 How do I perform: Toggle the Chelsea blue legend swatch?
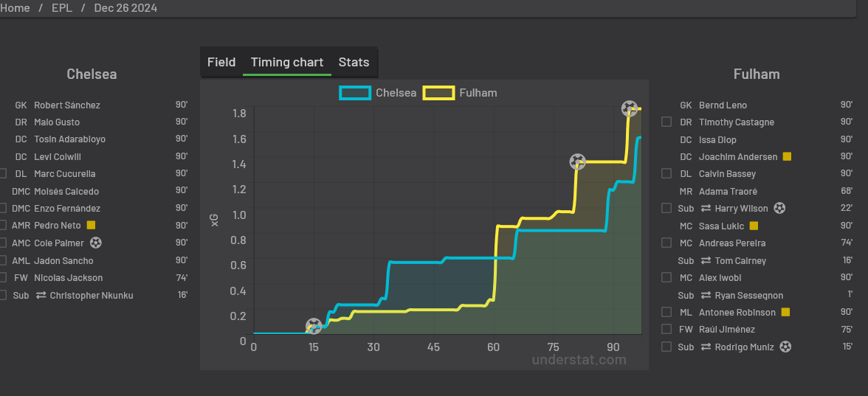tap(355, 93)
